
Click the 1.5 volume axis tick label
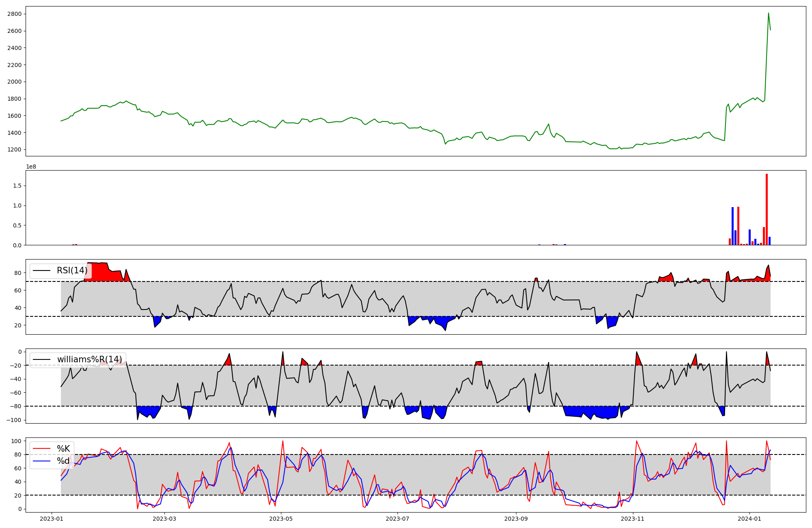click(18, 186)
